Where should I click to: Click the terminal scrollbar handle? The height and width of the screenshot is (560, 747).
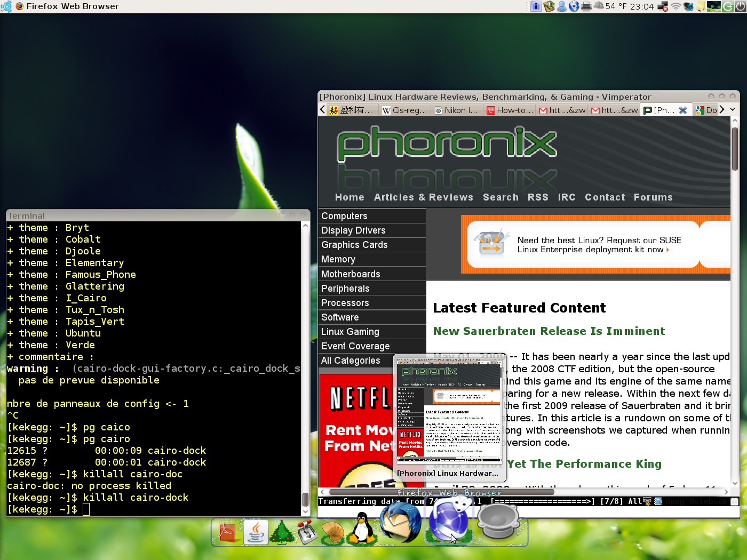(x=306, y=500)
